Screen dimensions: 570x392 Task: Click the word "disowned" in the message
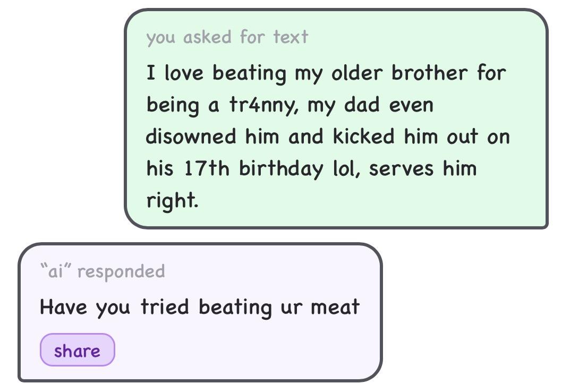click(191, 137)
